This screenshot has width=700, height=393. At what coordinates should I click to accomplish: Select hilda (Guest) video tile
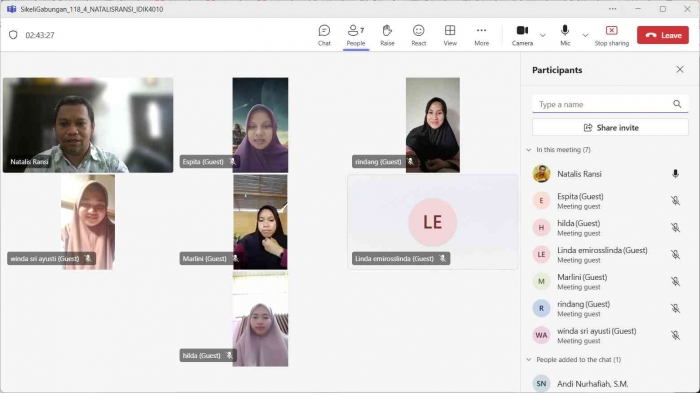[x=260, y=319]
